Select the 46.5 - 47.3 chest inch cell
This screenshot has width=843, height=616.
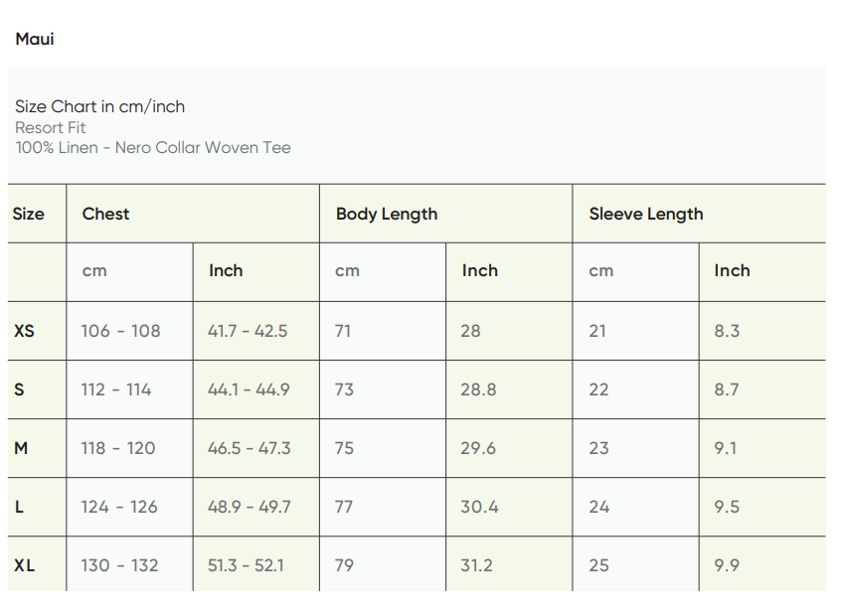click(250, 448)
